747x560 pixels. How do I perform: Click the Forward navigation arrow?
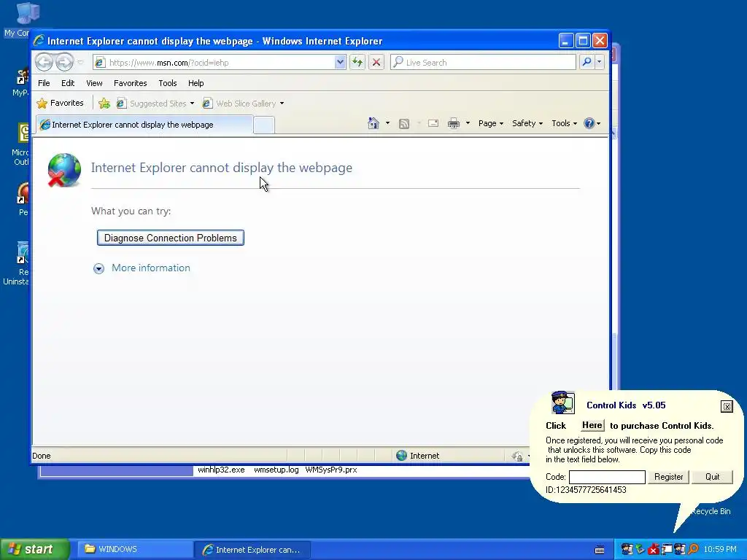click(64, 62)
